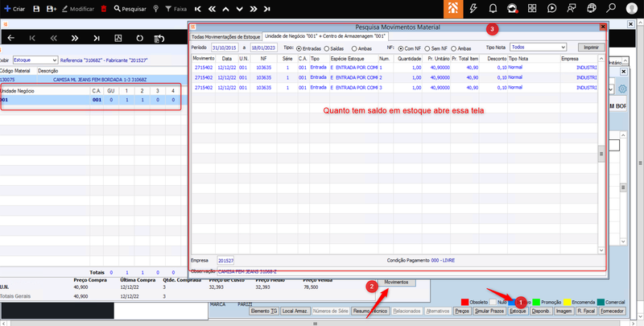The width and height of the screenshot is (644, 326).
Task: Click the Modificar pencil icon
Action: coord(64,9)
